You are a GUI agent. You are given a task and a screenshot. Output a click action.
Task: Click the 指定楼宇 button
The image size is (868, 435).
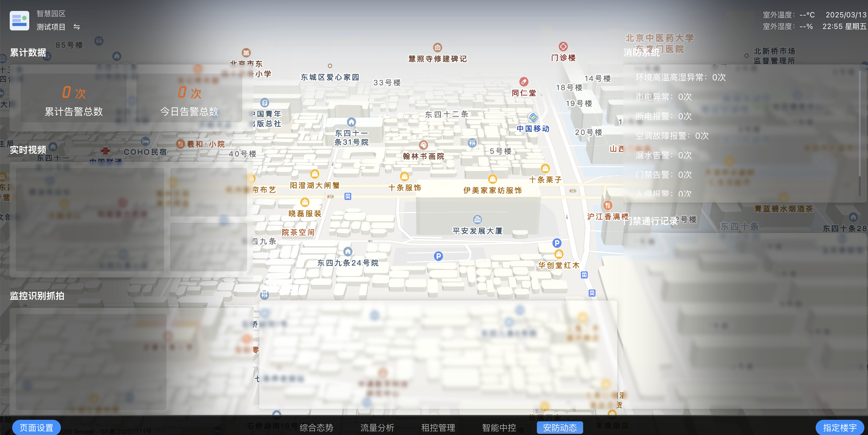click(840, 427)
